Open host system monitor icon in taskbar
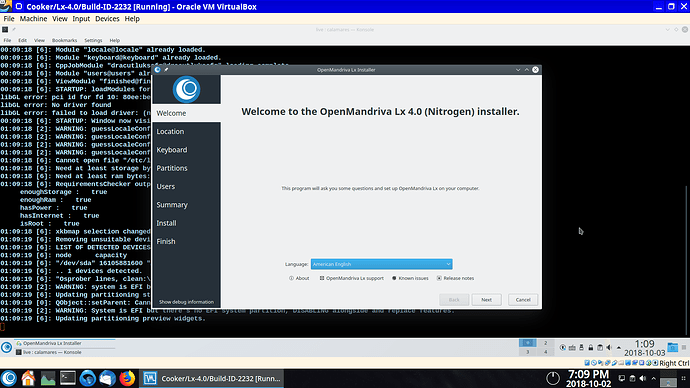Image resolution: width=690 pixels, height=388 pixels. point(48,378)
